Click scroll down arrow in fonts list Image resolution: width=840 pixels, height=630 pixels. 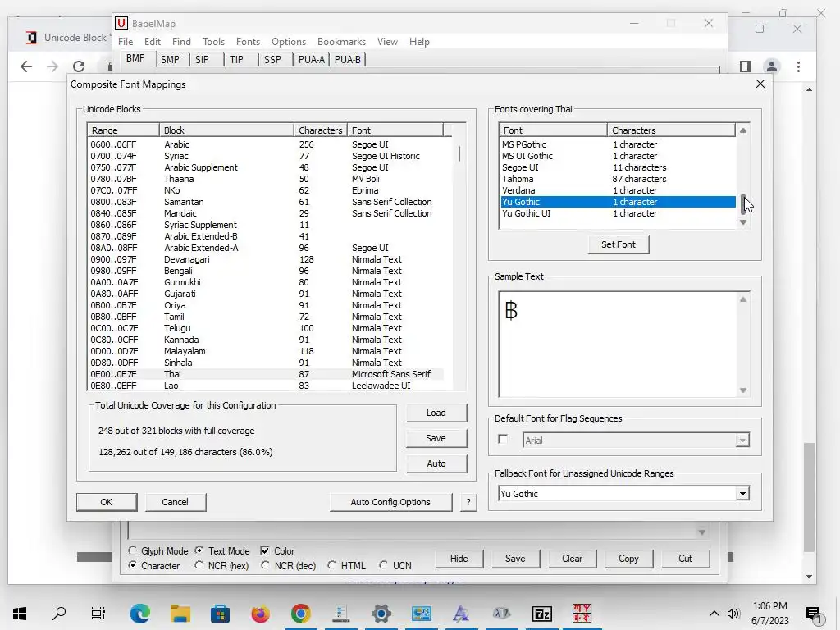743,222
